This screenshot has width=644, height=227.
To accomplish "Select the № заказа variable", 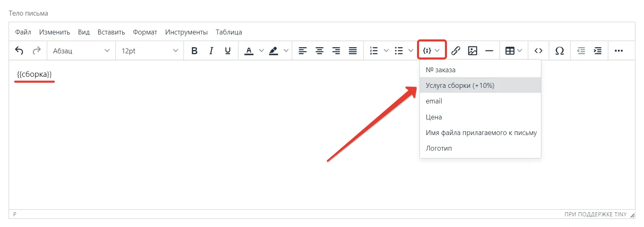I will (480, 70).
